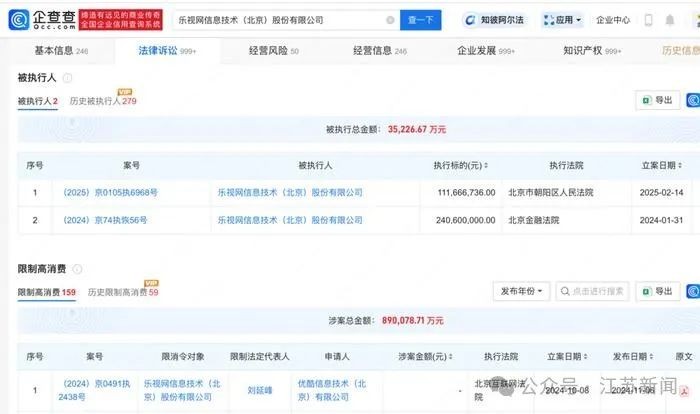This screenshot has height=414, width=700.
Task: Open 乐视网 company link in row 1
Action: 290,192
